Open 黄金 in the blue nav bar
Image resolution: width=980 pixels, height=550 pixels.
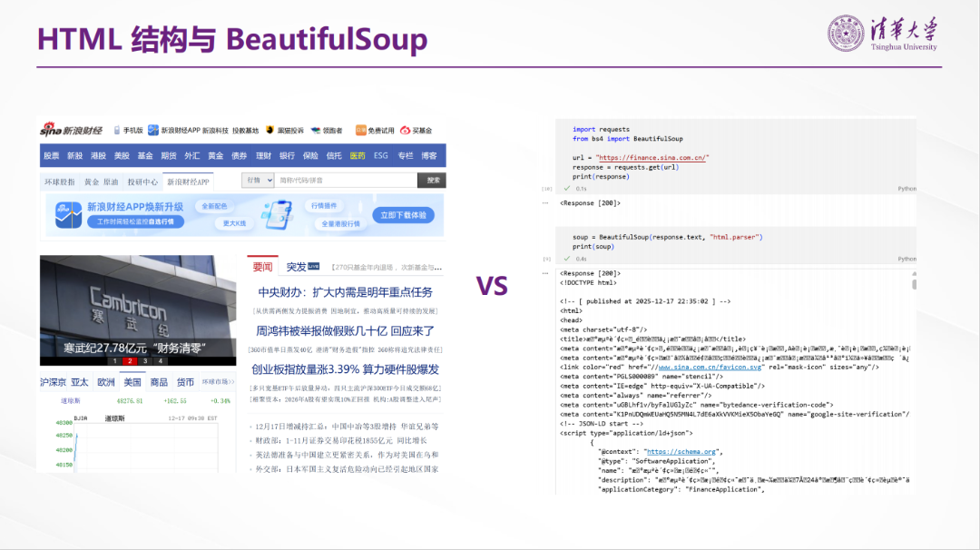click(216, 155)
